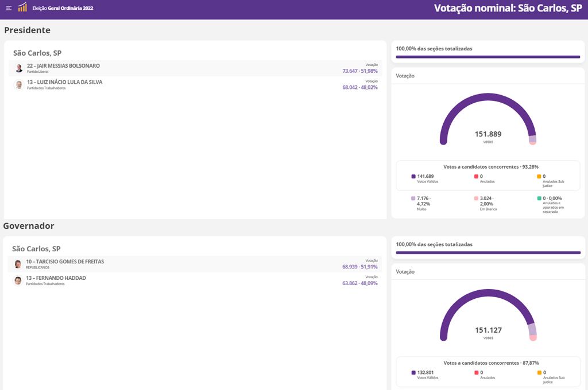This screenshot has height=390, width=588.
Task: Click Tarcísio Gomes de Freitas' photo
Action: coord(18,264)
